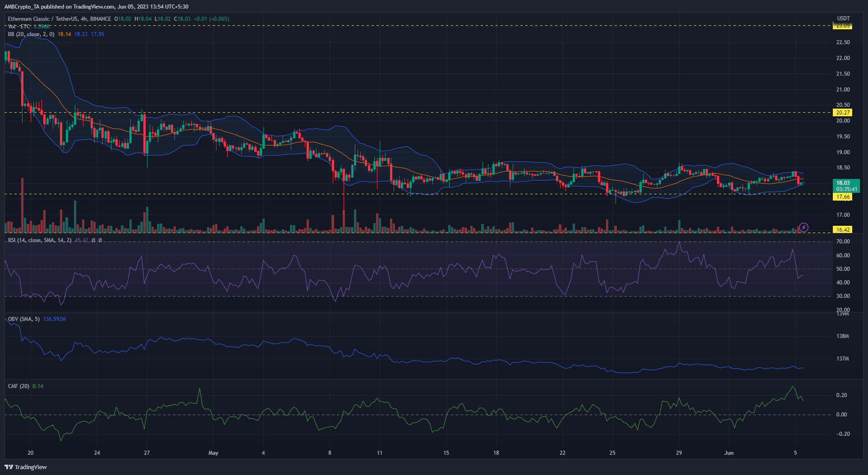Select the RSI (14, close, SMA, 14, 2) label
The image size is (868, 475).
(40, 240)
